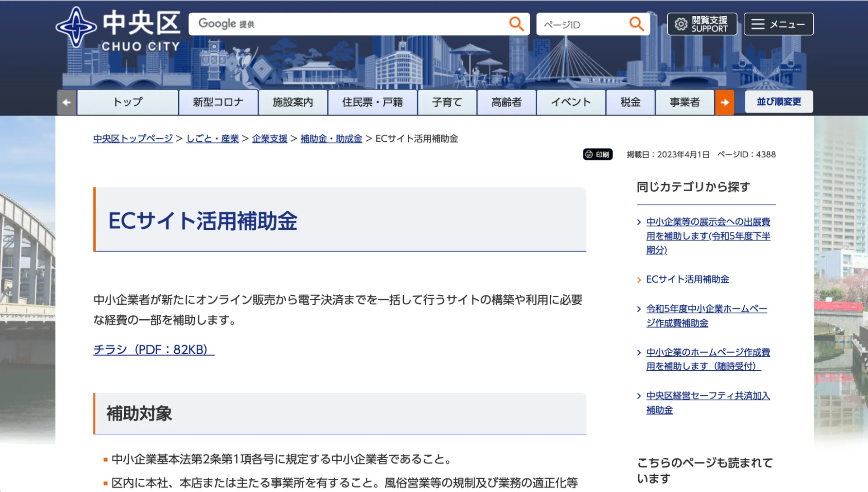Click the orange right arrow of navigation tabs
This screenshot has width=868, height=492.
pyautogui.click(x=725, y=102)
